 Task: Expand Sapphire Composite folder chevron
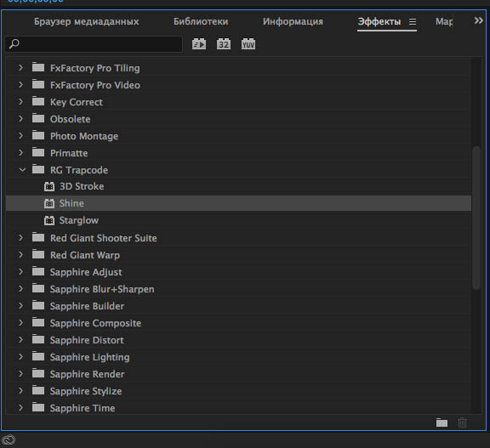coord(20,322)
